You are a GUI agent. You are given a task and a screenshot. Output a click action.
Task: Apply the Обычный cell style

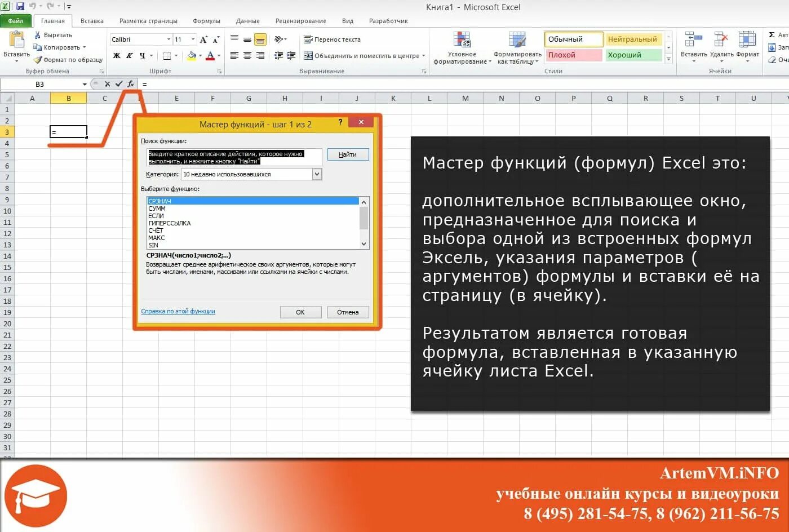pos(573,39)
